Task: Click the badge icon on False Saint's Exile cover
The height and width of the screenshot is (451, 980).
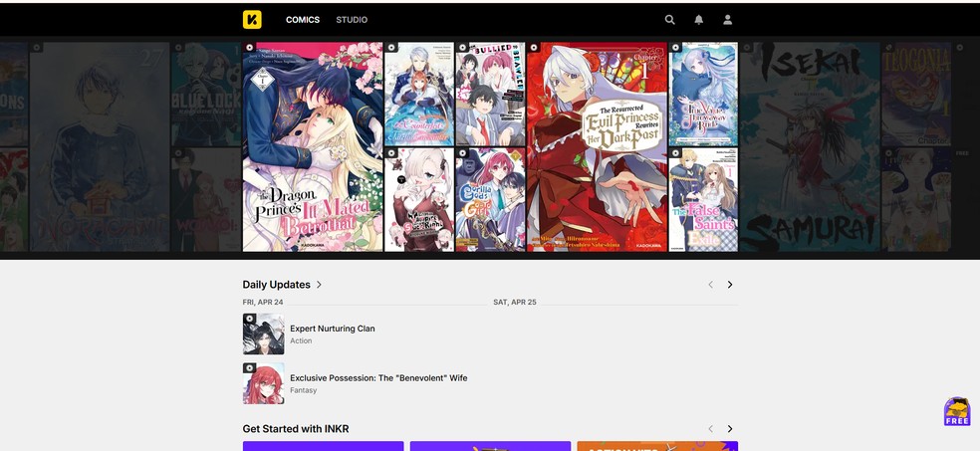Action: pos(675,153)
